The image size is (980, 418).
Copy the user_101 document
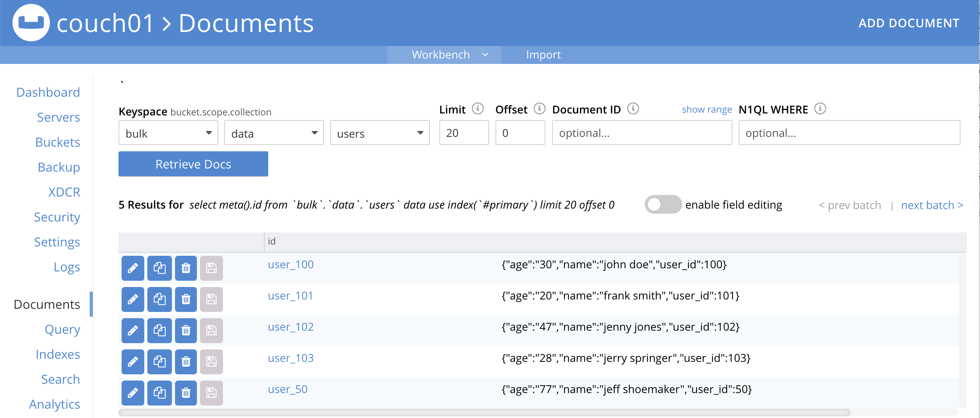click(159, 299)
